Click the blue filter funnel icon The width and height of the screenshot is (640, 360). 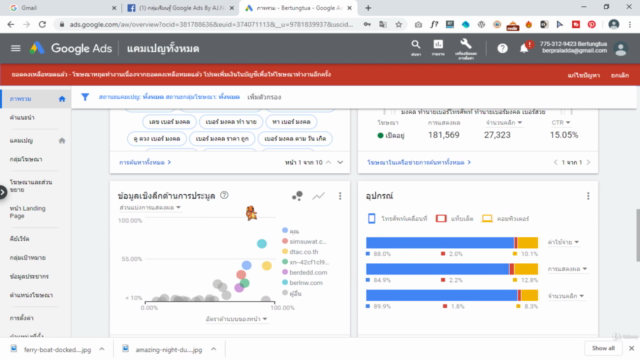[85, 97]
